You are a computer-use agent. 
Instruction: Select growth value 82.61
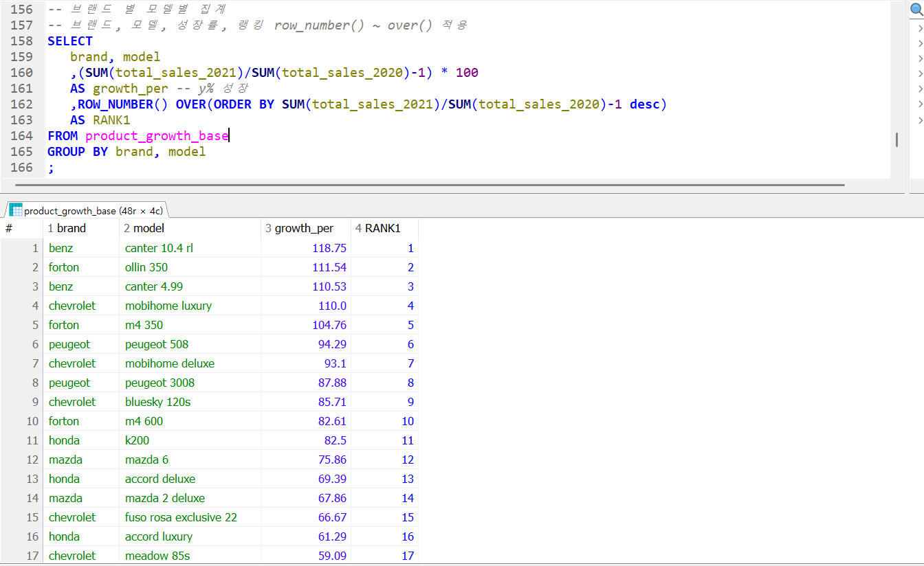click(306, 421)
